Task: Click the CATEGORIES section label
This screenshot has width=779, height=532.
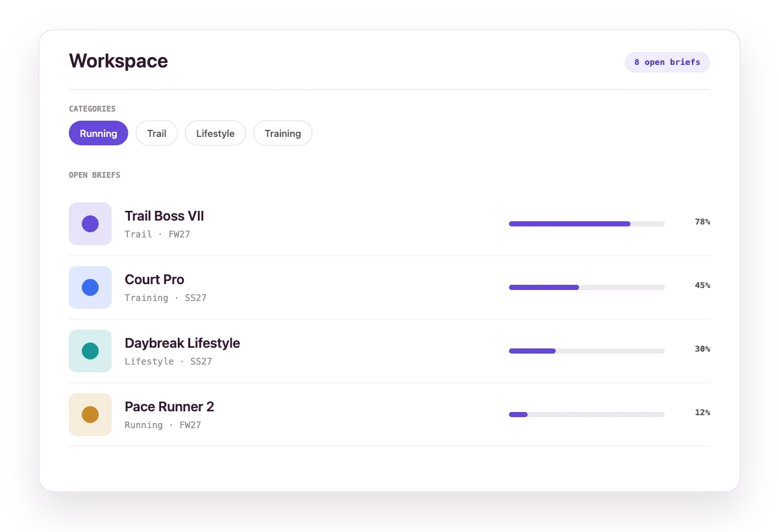Action: click(92, 109)
